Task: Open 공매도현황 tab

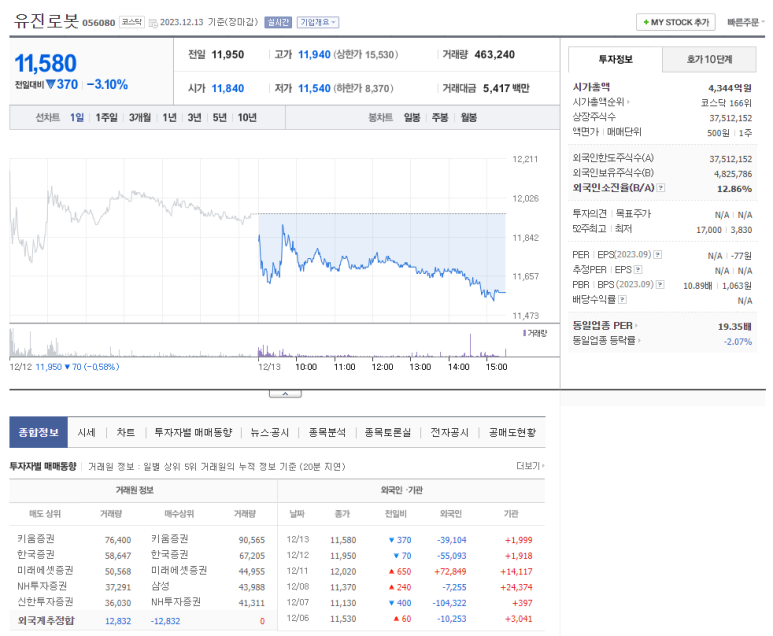Action: (512, 432)
